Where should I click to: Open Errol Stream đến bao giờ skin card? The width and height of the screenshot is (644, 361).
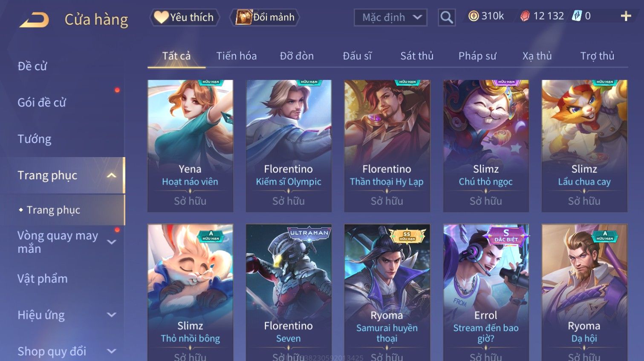(486, 292)
